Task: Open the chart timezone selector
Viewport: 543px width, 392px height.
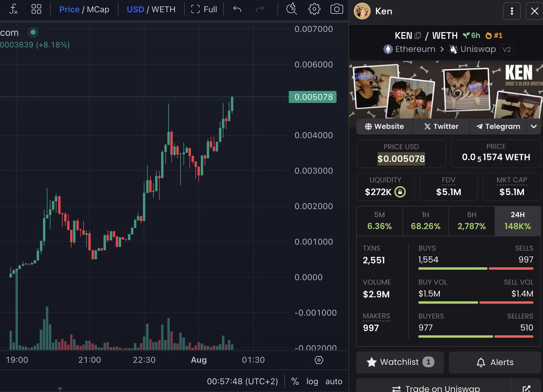Action: 243,381
